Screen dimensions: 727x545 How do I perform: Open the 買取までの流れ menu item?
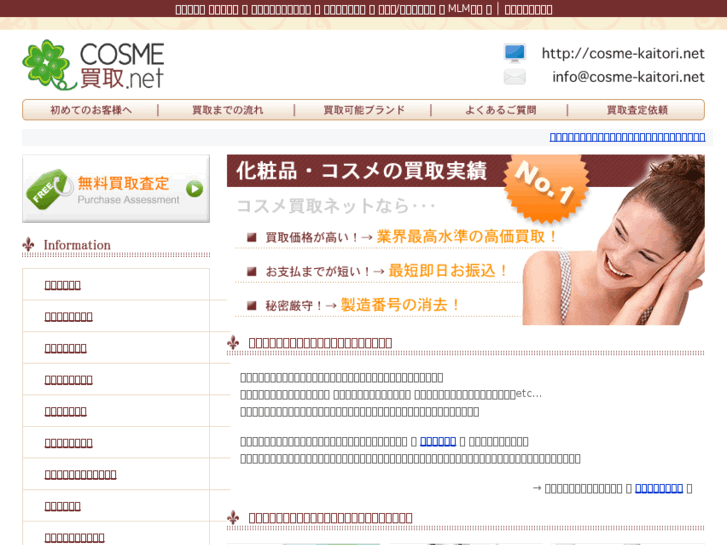click(227, 110)
